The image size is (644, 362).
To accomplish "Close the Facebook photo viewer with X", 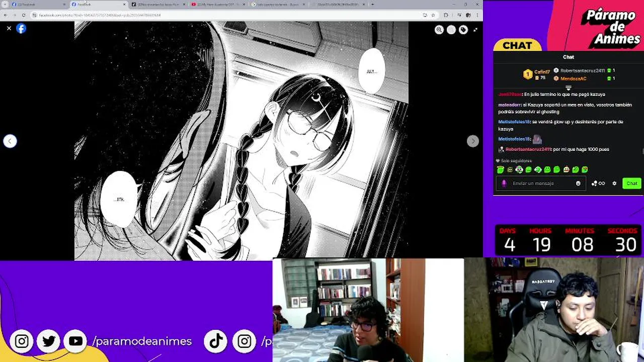I will 9,29.
